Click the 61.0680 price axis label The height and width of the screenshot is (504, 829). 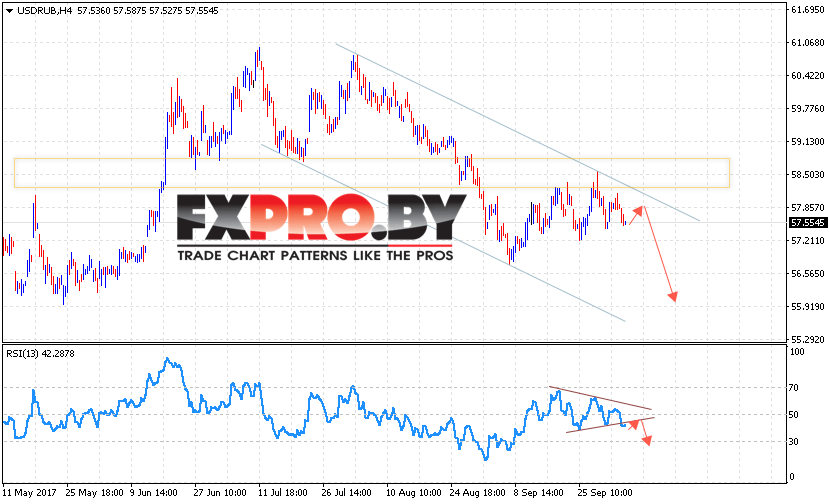807,43
